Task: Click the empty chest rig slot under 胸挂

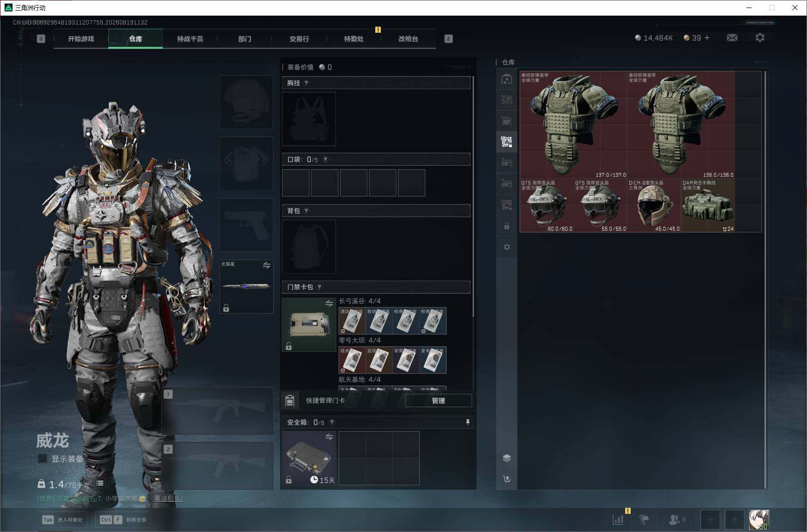Action: (x=309, y=119)
